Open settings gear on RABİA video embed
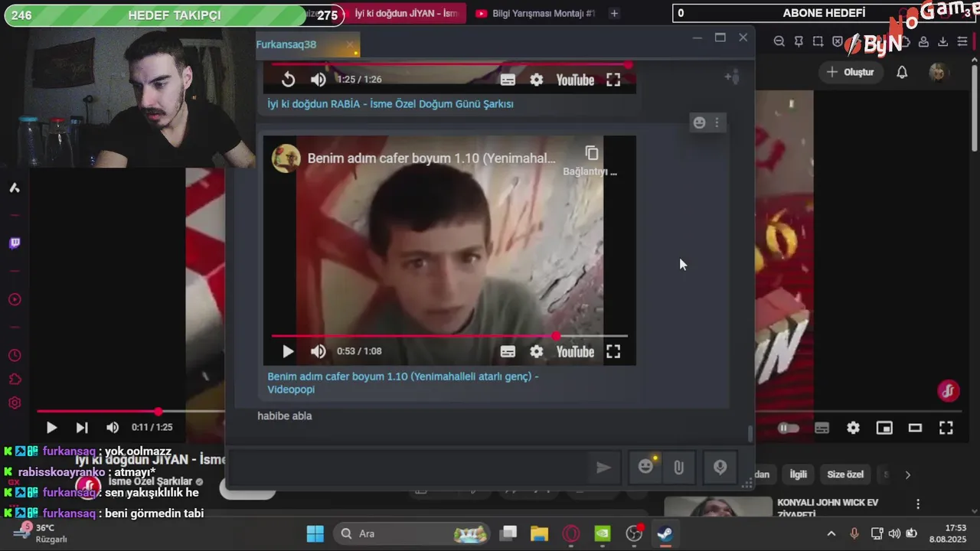Image resolution: width=980 pixels, height=551 pixels. click(x=537, y=80)
